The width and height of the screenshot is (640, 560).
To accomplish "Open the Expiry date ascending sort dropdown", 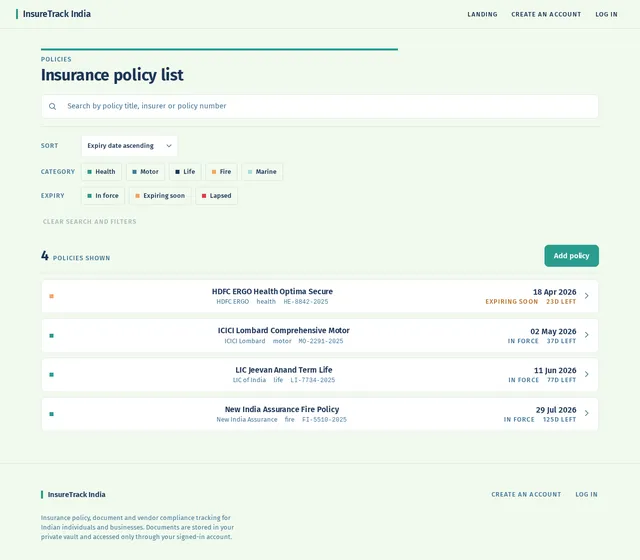I will pyautogui.click(x=129, y=146).
